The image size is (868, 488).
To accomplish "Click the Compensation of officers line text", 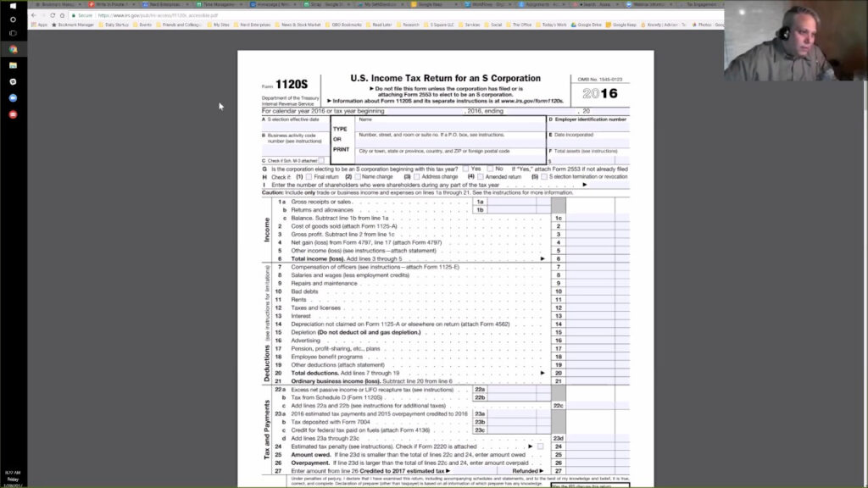I will coord(376,267).
